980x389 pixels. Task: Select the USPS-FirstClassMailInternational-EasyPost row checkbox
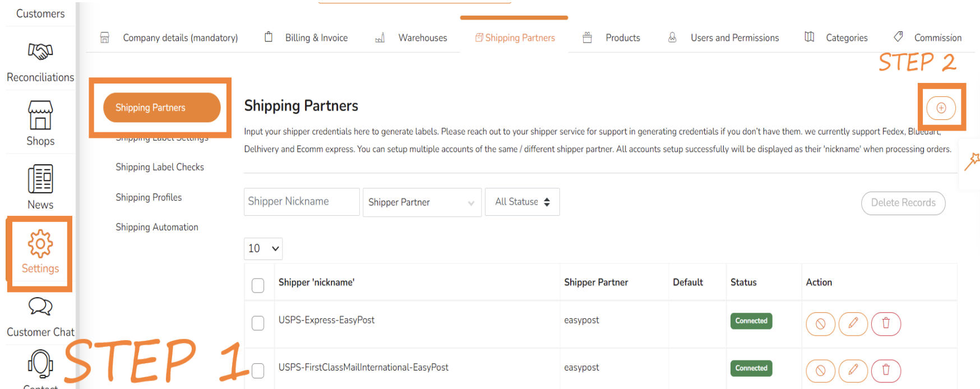click(x=258, y=371)
